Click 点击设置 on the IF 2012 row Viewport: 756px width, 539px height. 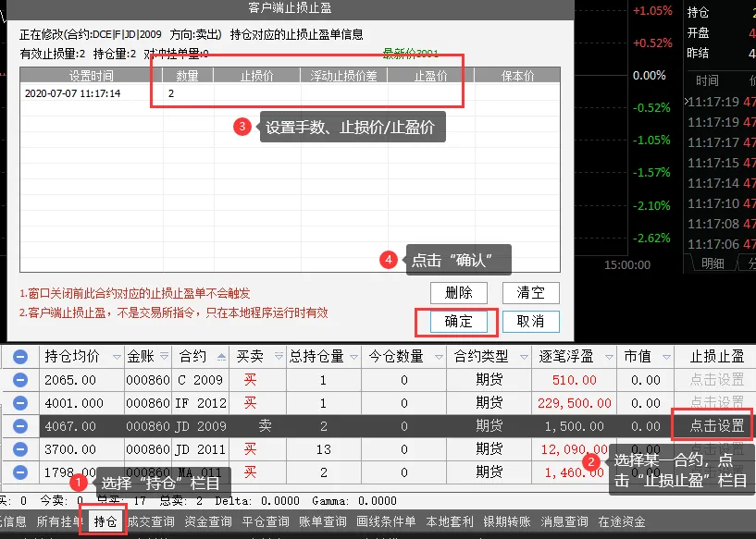tap(717, 402)
